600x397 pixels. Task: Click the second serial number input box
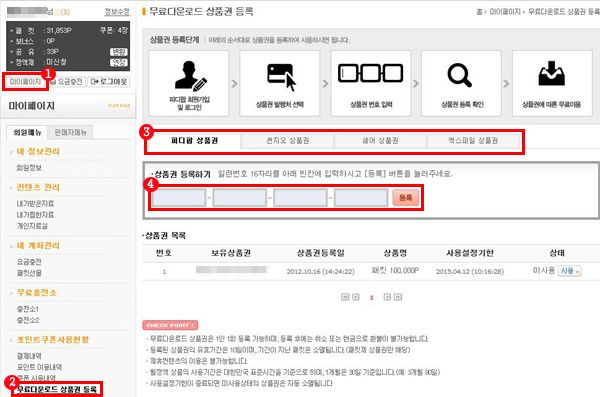[240, 198]
